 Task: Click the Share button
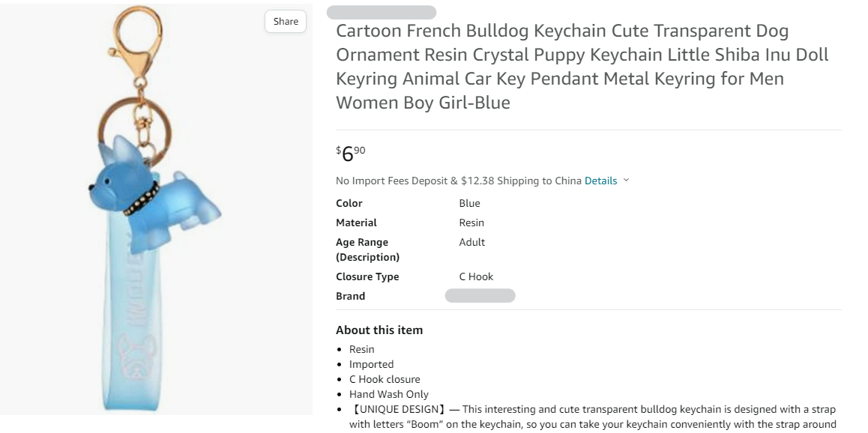coord(286,22)
